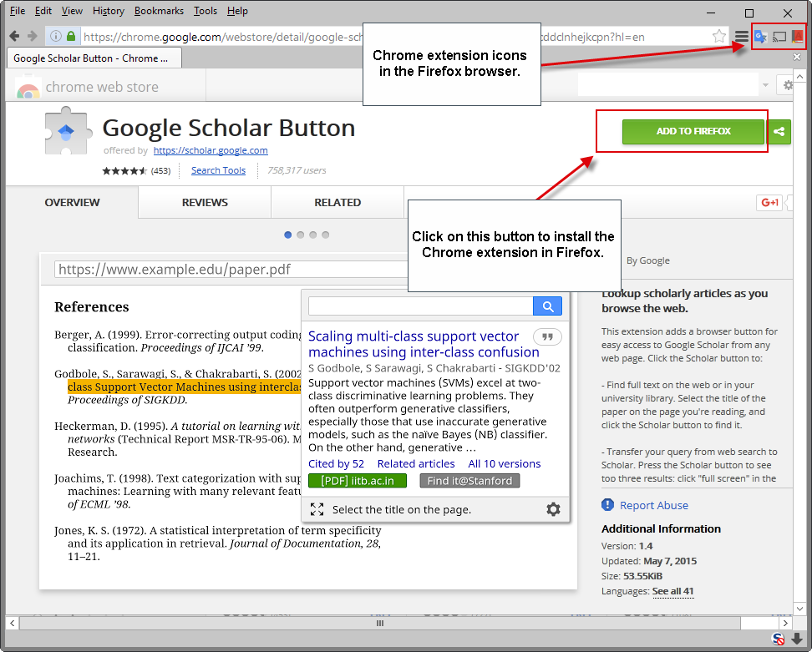Open the Search Tools category link
The height and width of the screenshot is (652, 812).
218,170
